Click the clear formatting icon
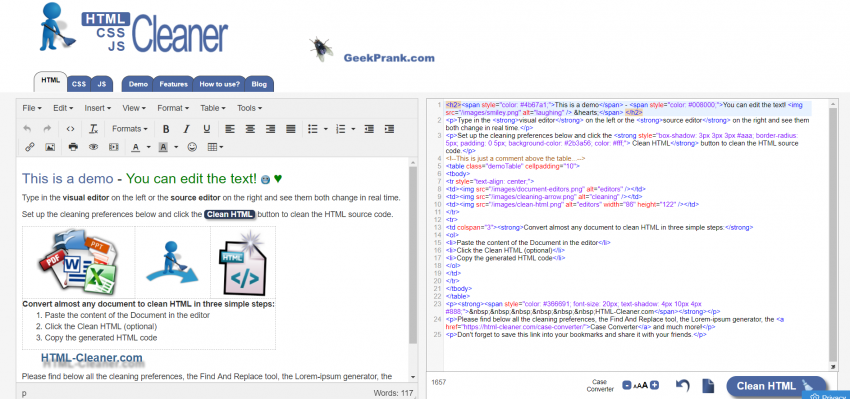This screenshot has height=399, width=850. (93, 129)
